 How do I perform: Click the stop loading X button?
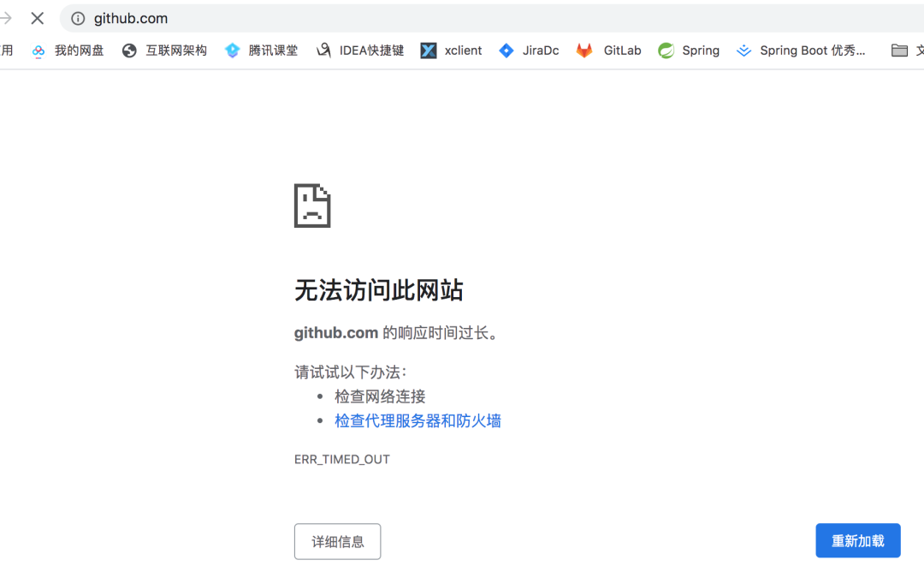(37, 18)
